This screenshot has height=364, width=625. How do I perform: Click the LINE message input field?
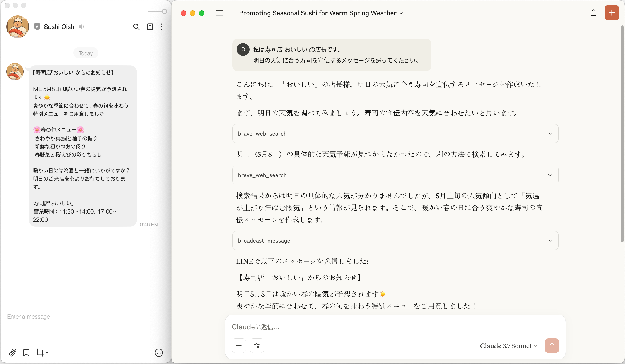(86, 317)
